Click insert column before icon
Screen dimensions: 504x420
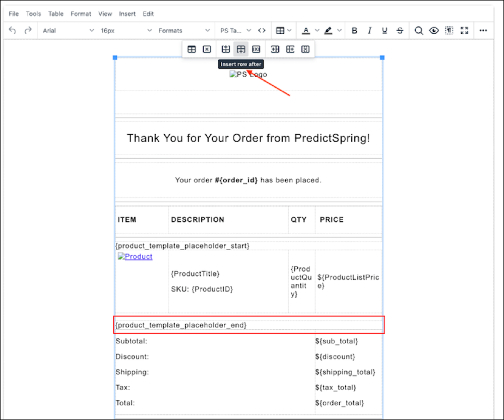275,49
